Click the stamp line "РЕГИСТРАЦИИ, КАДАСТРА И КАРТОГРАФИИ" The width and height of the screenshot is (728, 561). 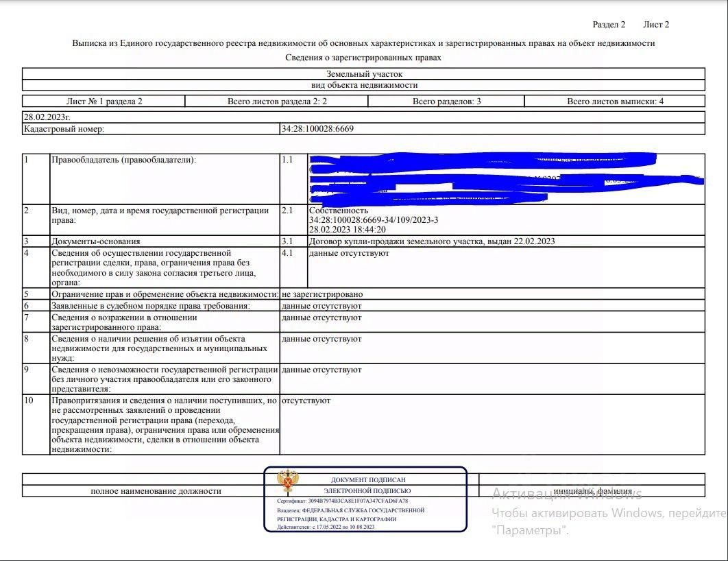tap(337, 519)
